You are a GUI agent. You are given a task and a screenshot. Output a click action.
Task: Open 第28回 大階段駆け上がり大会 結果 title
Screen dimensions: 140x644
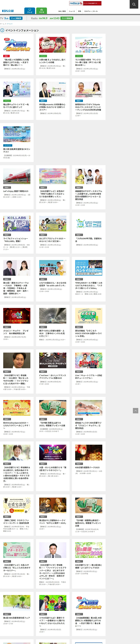pos(88,622)
